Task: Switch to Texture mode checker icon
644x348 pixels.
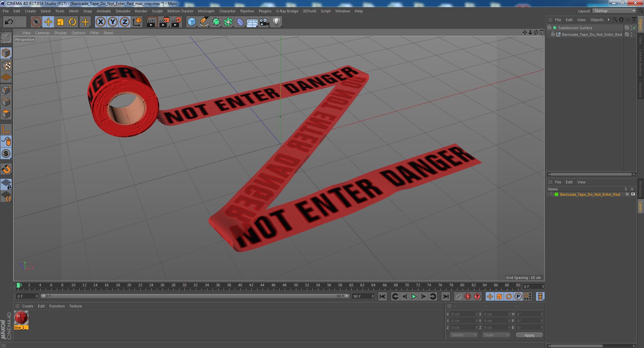Action: (x=6, y=65)
